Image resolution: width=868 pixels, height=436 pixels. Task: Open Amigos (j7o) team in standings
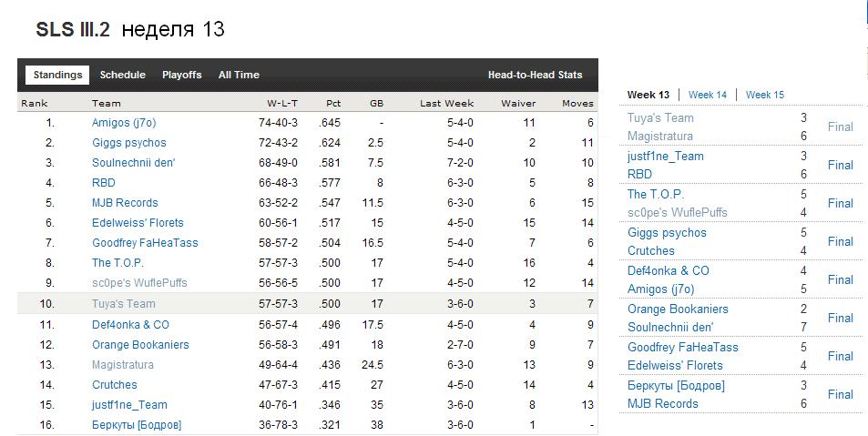(x=124, y=123)
